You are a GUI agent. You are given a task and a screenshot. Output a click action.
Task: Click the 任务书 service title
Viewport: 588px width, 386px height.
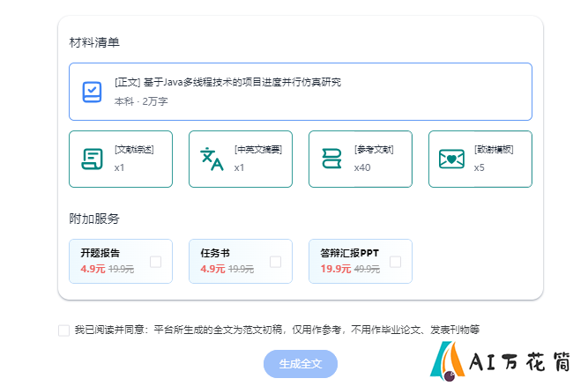pos(215,253)
